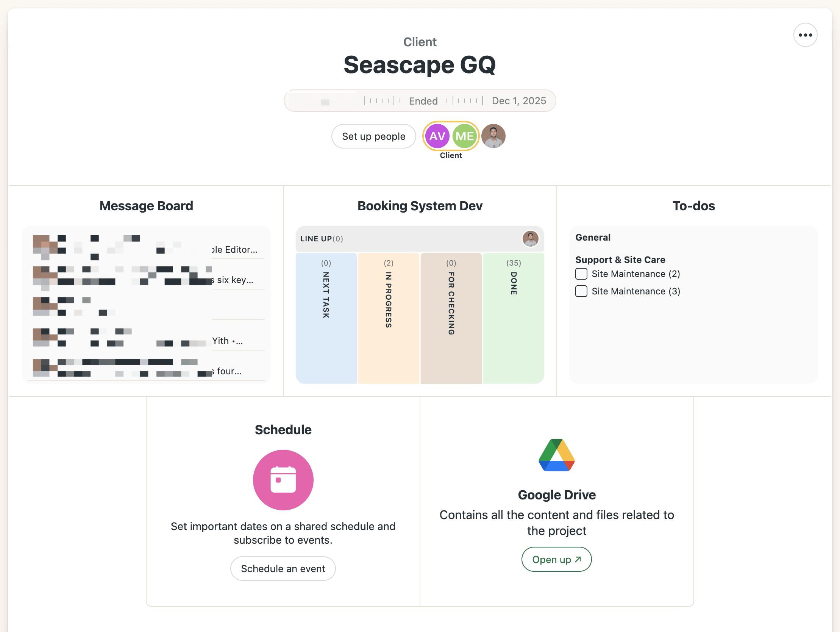The image size is (840, 632).
Task: Check the Site Maintenance (3) to-do checkbox
Action: 581,291
